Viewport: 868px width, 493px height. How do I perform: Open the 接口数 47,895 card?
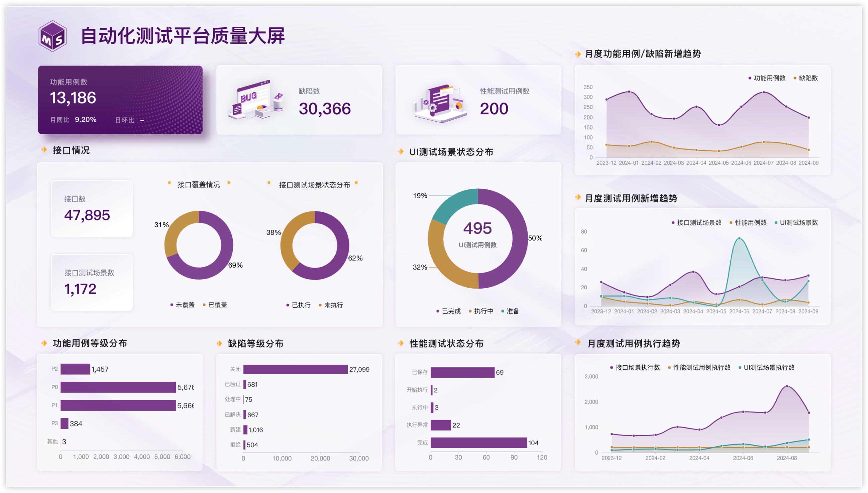point(92,208)
